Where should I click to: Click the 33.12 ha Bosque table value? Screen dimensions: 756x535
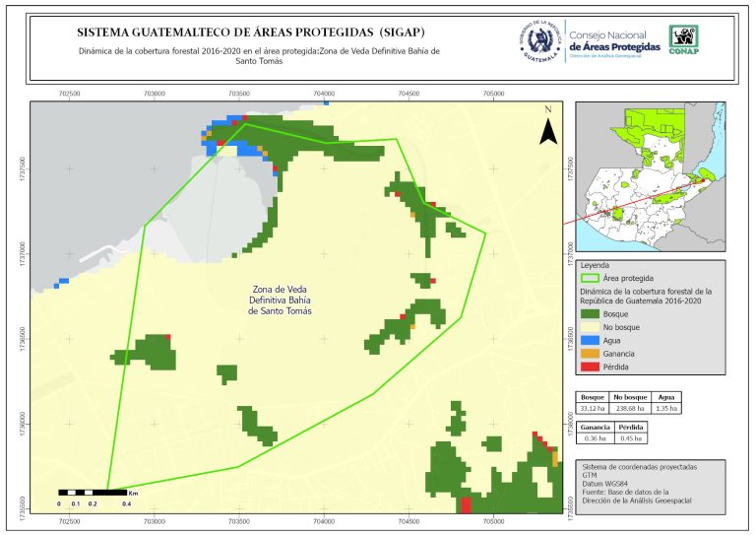(592, 407)
